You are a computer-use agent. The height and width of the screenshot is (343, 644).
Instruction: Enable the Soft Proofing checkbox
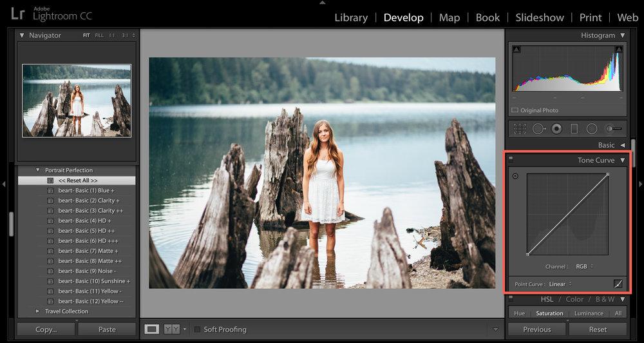198,329
